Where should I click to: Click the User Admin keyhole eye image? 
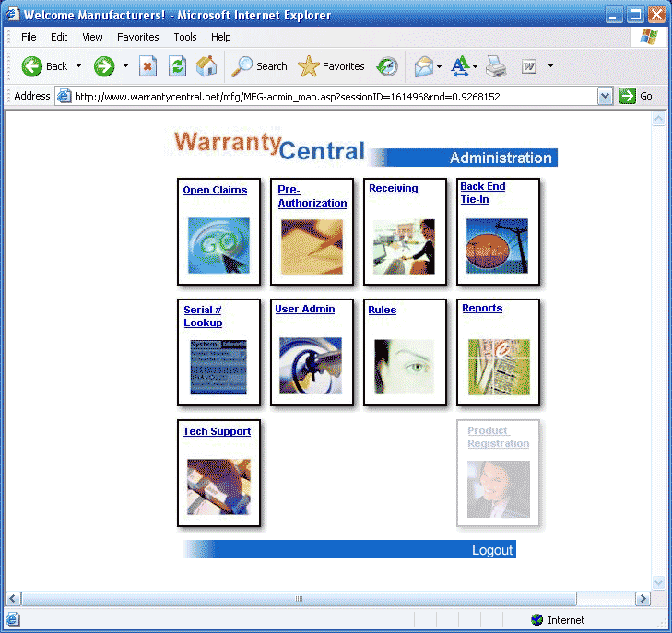[311, 366]
